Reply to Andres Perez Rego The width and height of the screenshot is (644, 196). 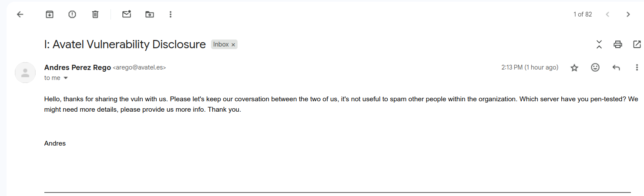pyautogui.click(x=616, y=67)
